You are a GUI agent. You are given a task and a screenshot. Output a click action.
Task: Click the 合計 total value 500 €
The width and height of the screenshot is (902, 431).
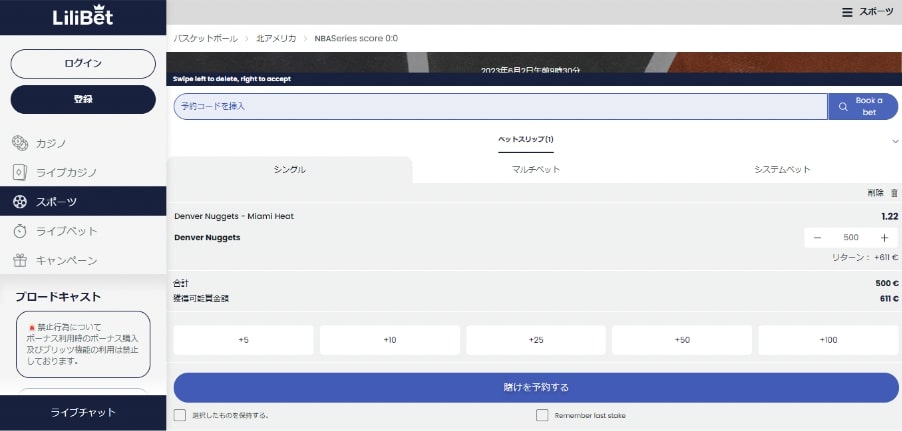tap(886, 283)
